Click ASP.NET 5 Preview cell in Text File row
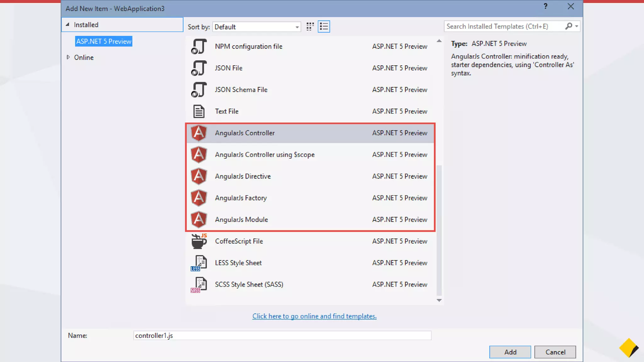Image resolution: width=644 pixels, height=362 pixels. (400, 111)
